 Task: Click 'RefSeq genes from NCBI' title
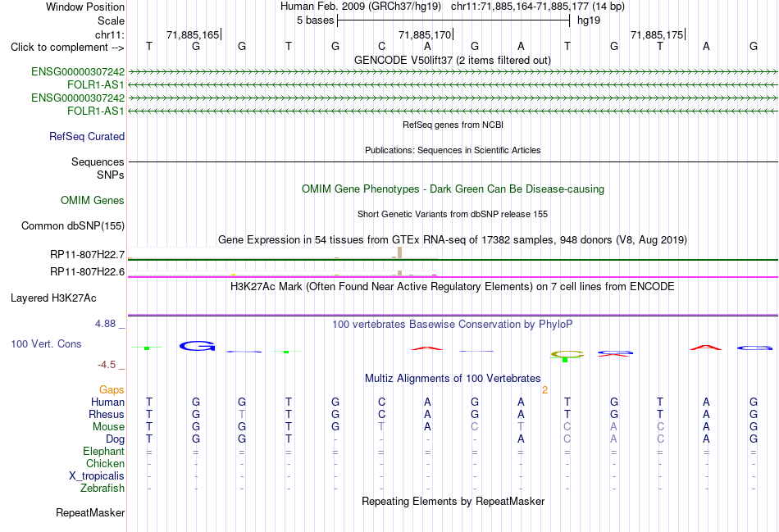[453, 125]
